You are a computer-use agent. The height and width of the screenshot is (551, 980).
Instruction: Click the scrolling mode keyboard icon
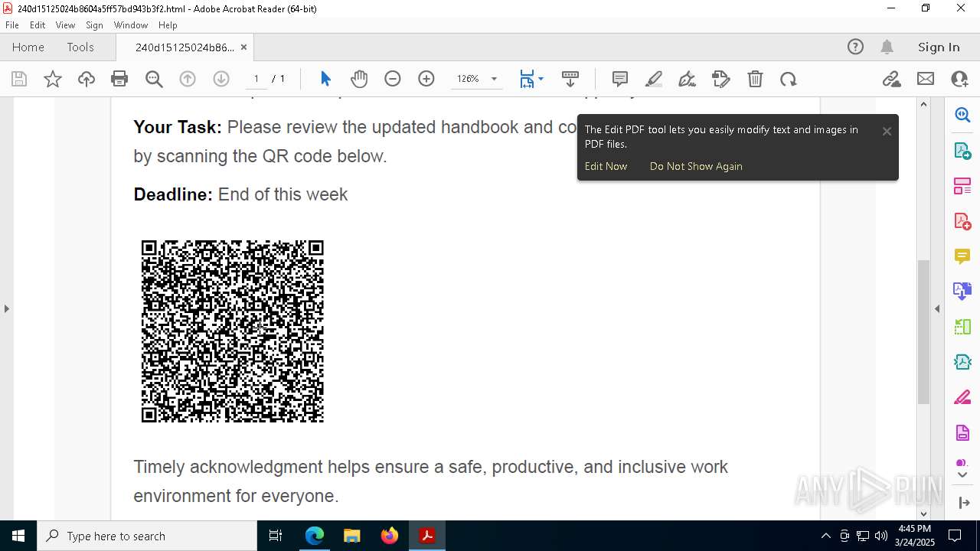[x=570, y=79]
